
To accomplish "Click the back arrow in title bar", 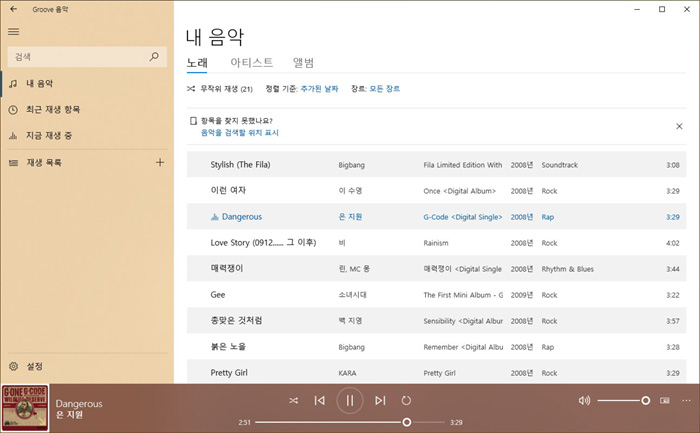I will point(13,8).
